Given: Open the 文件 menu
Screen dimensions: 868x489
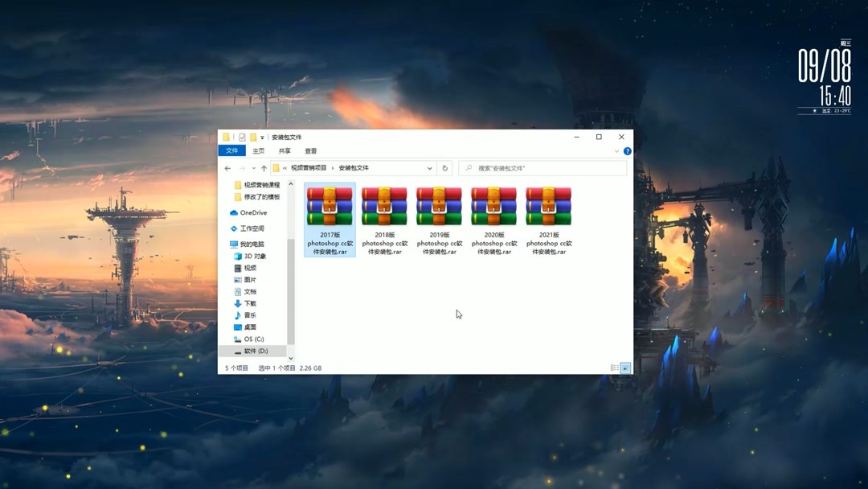Looking at the screenshot, I should (232, 150).
